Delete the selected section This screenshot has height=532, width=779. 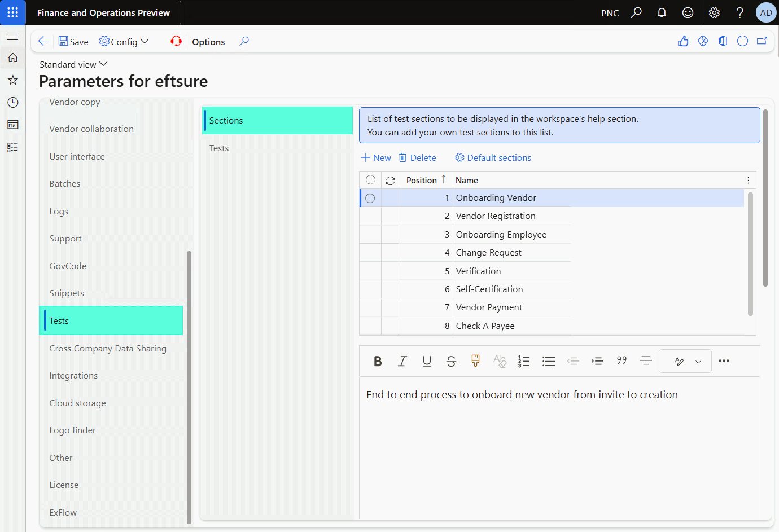click(417, 157)
